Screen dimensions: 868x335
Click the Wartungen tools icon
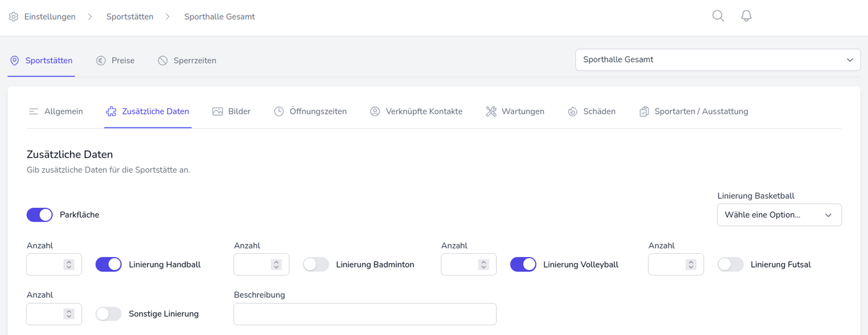pyautogui.click(x=491, y=111)
